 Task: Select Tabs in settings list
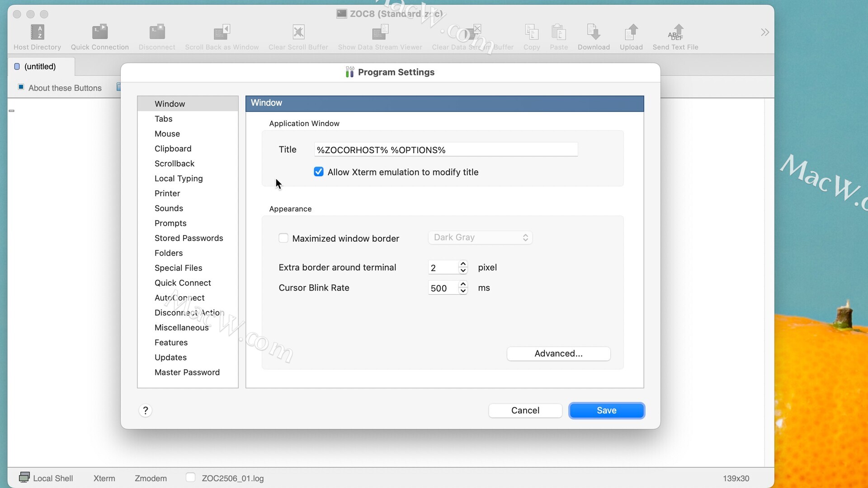[188, 118]
